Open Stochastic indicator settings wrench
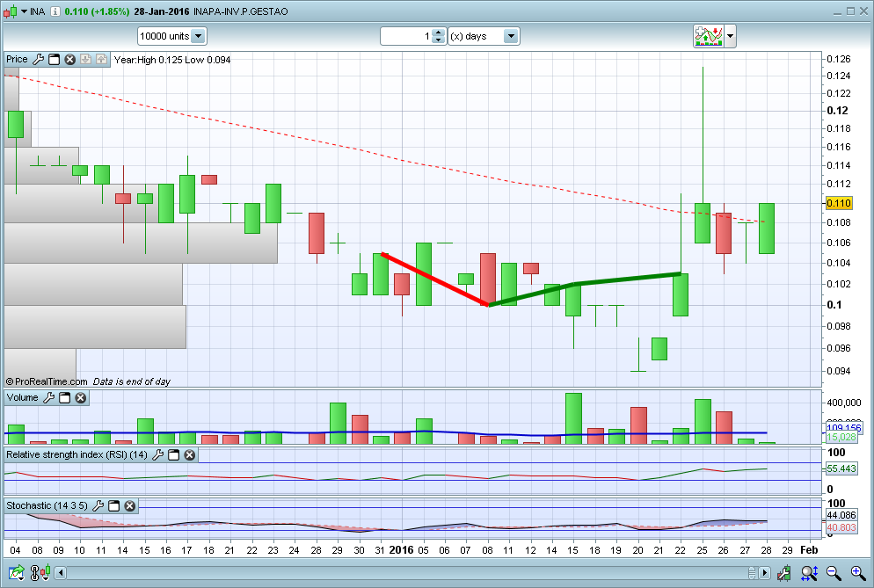The height and width of the screenshot is (588, 874). [x=98, y=505]
